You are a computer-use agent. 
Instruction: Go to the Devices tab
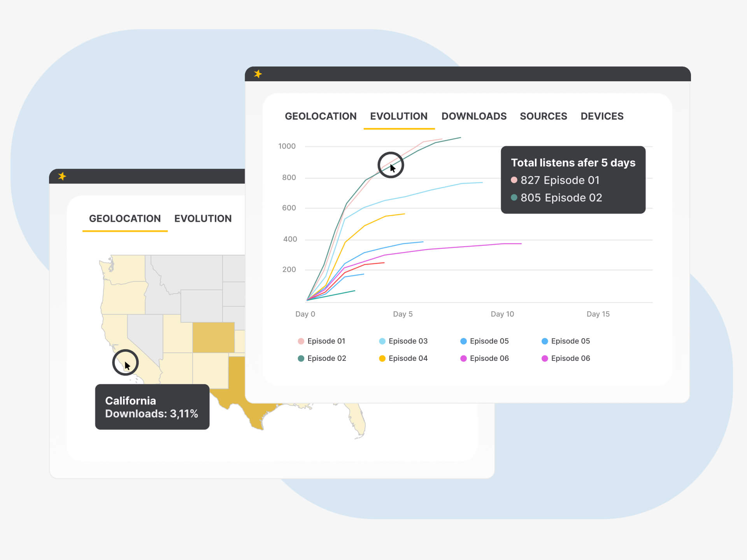pyautogui.click(x=601, y=116)
